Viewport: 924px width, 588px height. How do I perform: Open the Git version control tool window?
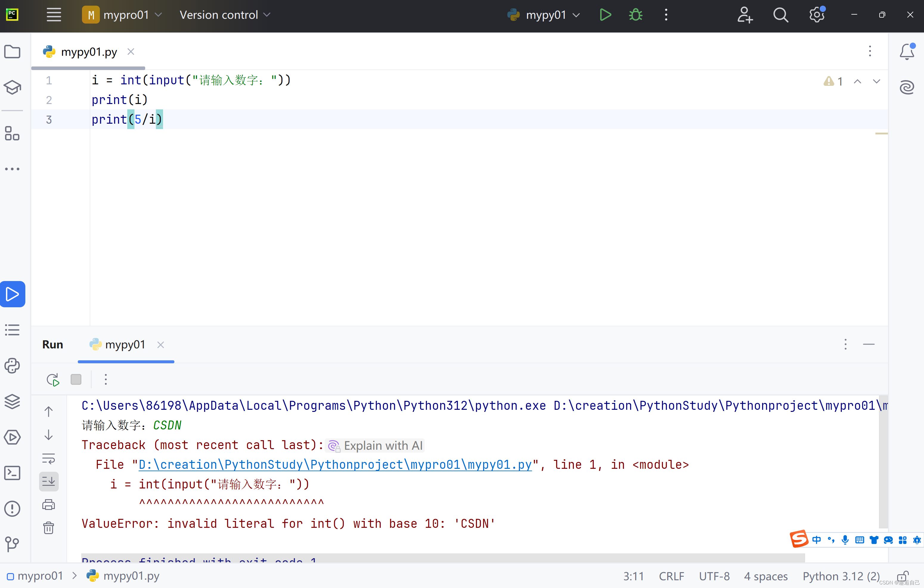[x=12, y=544]
